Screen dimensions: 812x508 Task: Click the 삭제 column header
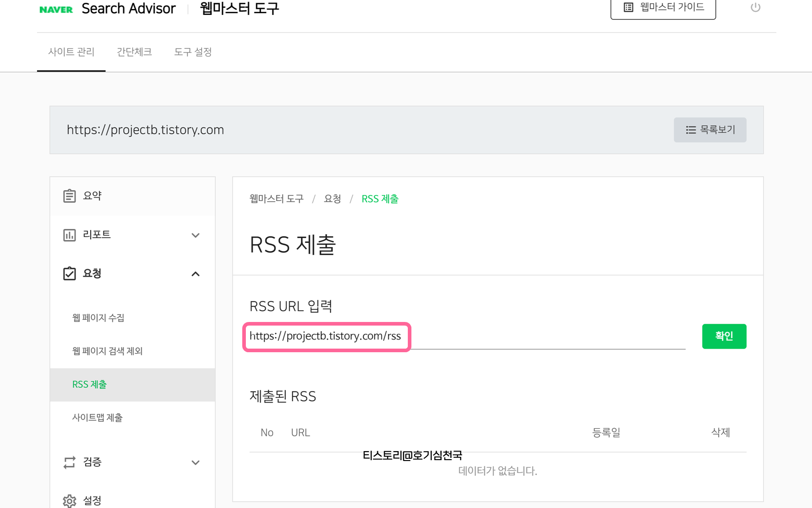tap(720, 433)
